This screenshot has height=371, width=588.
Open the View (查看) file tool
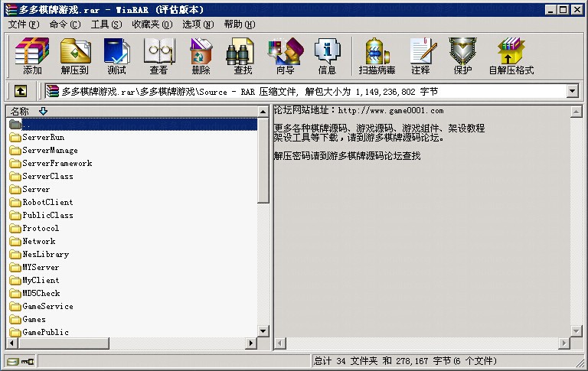158,56
